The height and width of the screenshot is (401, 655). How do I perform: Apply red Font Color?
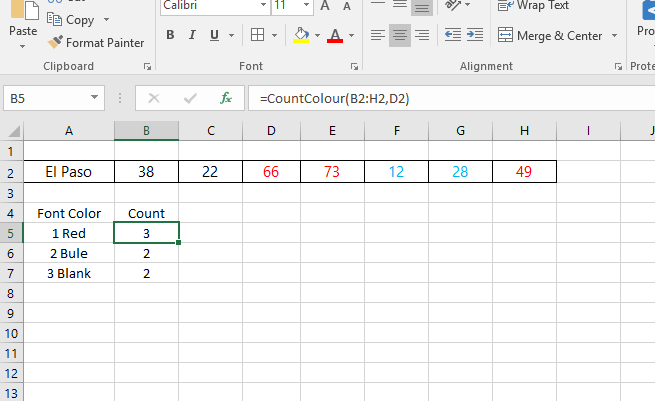click(x=335, y=35)
